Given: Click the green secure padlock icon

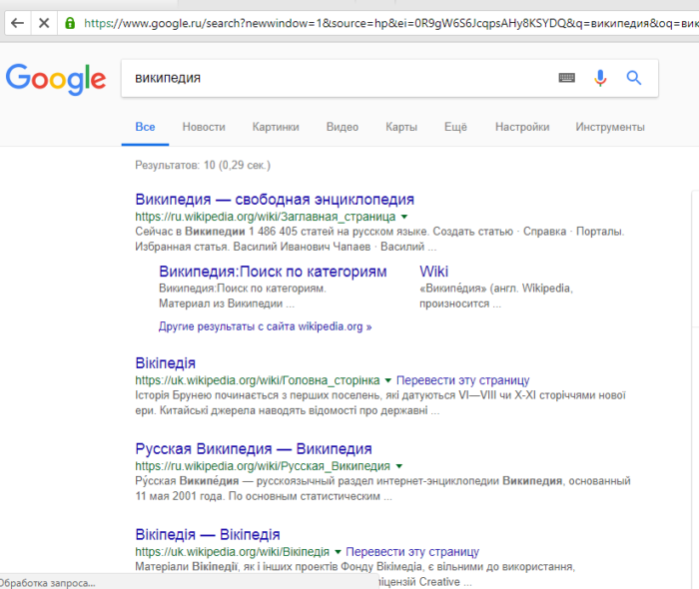Looking at the screenshot, I should coord(70,23).
